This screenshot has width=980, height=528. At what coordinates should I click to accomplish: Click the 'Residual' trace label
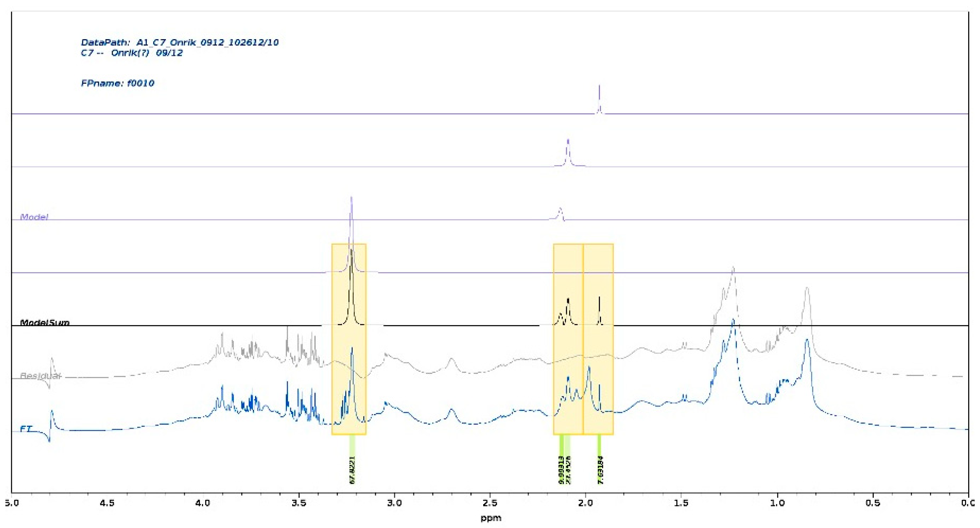coord(40,376)
